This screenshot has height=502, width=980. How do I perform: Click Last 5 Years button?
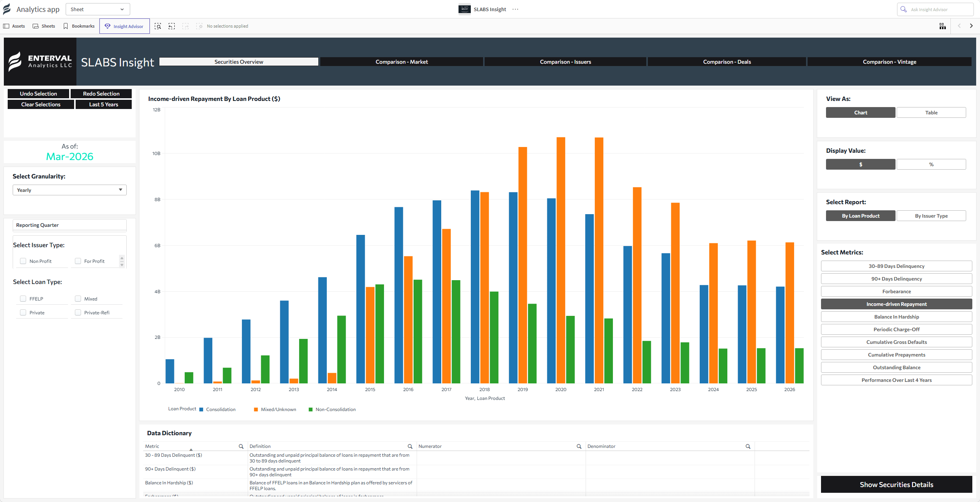point(104,104)
